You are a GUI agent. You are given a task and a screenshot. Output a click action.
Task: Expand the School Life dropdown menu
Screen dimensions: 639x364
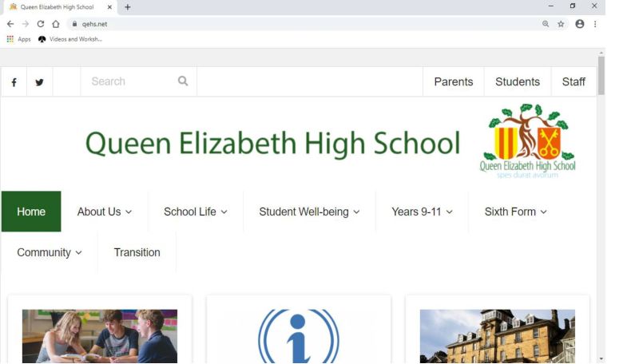click(195, 212)
